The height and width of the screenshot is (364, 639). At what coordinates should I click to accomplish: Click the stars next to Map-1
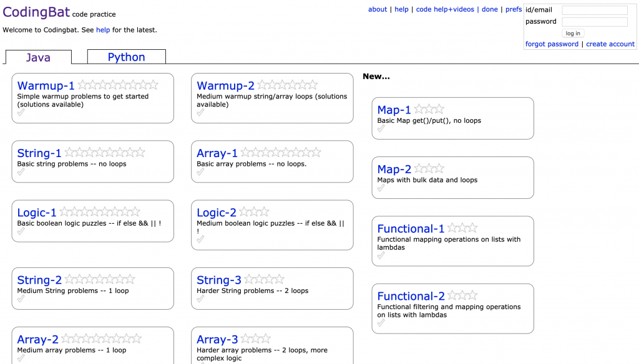click(429, 110)
